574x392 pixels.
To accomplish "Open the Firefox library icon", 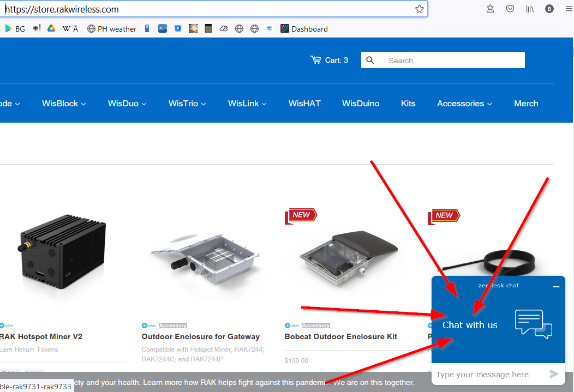I will click(x=529, y=9).
